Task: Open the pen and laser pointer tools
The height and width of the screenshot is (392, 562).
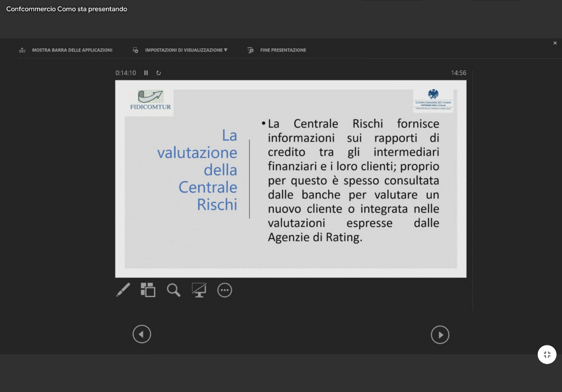Action: (x=123, y=290)
